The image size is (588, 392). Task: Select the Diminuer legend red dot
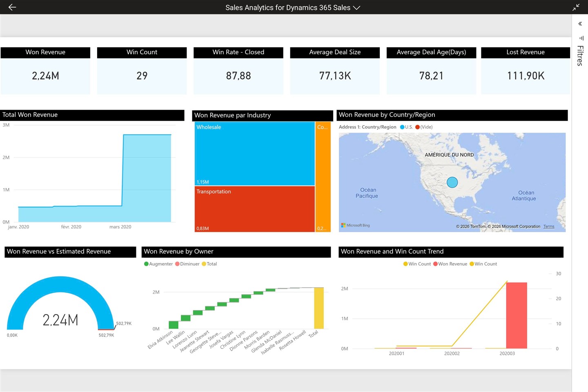[x=177, y=264]
